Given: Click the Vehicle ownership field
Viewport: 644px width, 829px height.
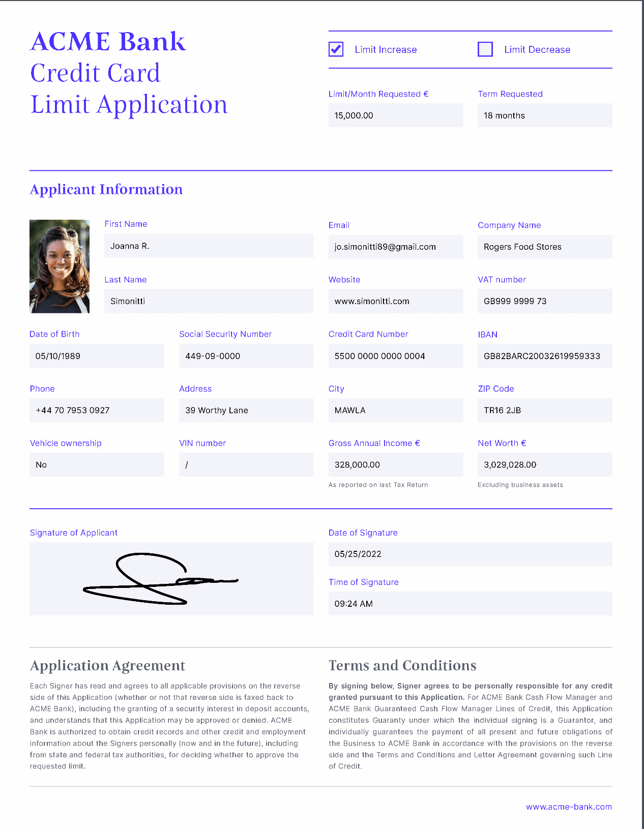Looking at the screenshot, I should coord(97,465).
